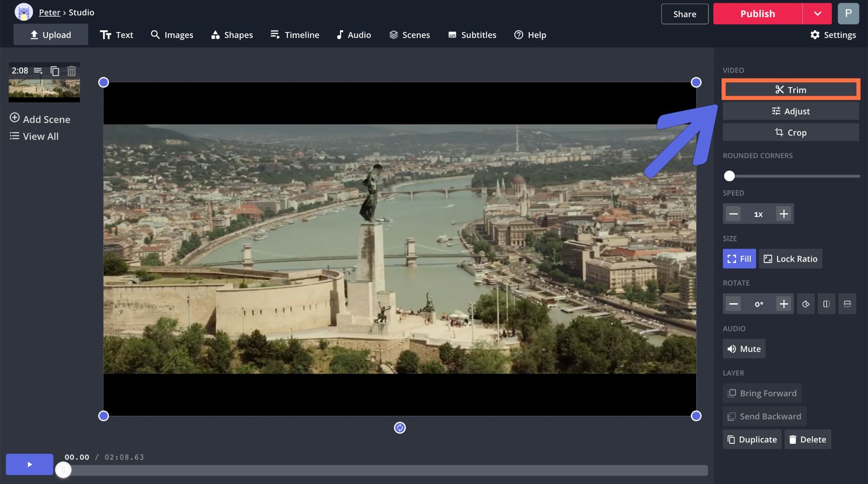This screenshot has width=868, height=484.
Task: Click the rotate 90 degrees icon
Action: [x=806, y=304]
